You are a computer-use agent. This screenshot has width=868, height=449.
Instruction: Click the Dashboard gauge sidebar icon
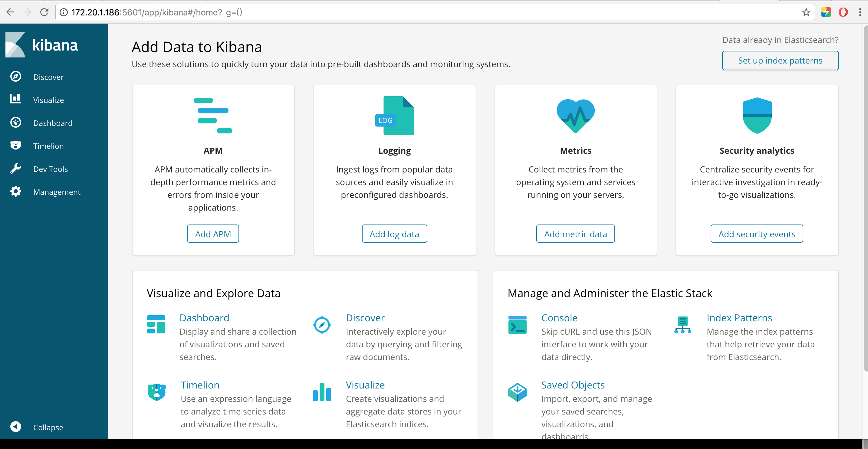pyautogui.click(x=15, y=123)
